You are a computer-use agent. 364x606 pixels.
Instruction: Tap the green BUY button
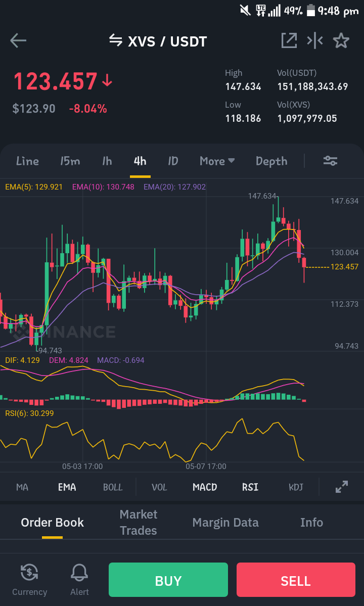168,580
